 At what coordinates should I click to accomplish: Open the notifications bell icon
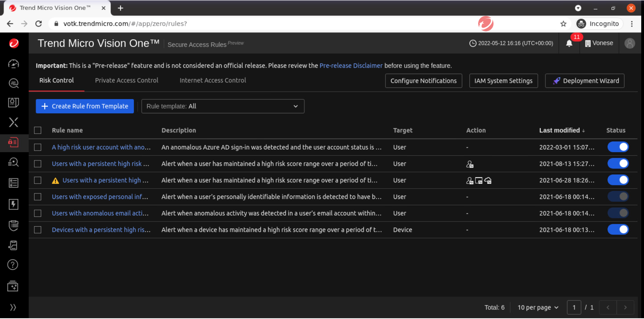(569, 44)
